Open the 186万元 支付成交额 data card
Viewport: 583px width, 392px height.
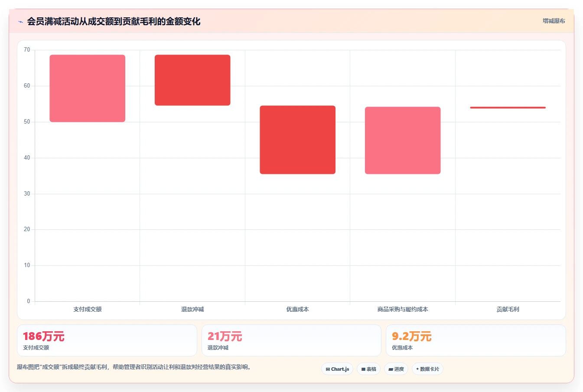point(107,340)
